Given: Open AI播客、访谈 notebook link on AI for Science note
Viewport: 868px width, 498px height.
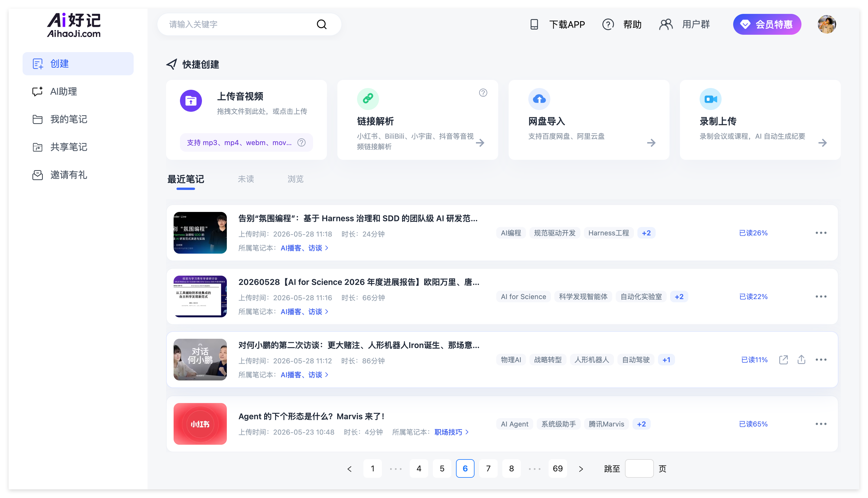Looking at the screenshot, I should click(x=304, y=312).
